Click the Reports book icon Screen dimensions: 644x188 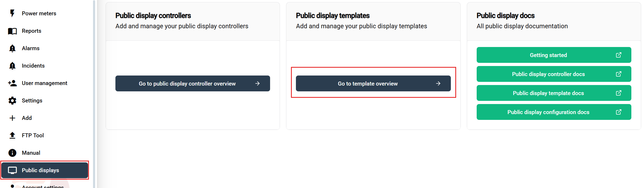click(x=12, y=31)
